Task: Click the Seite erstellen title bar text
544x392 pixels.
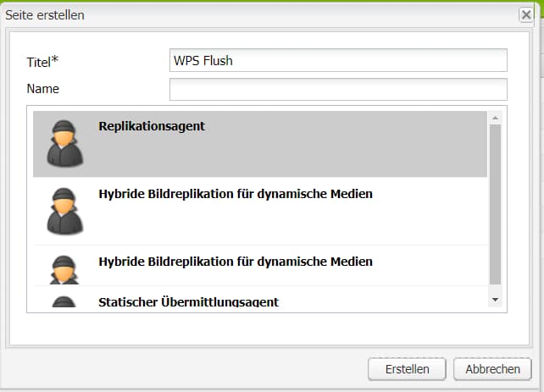Action: pyautogui.click(x=45, y=15)
